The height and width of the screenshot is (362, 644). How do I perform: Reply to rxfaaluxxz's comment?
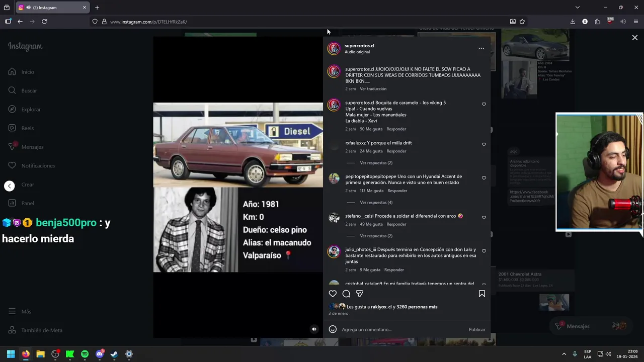[396, 151]
